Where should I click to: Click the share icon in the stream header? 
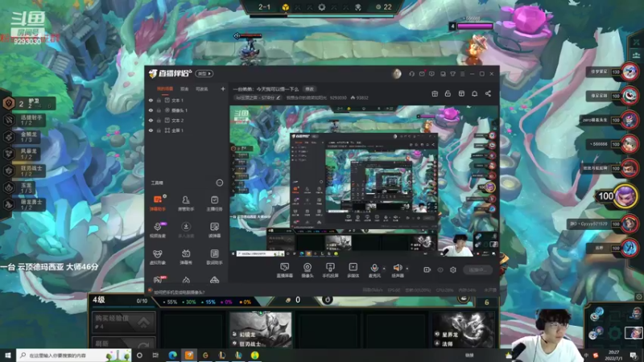[x=488, y=93]
